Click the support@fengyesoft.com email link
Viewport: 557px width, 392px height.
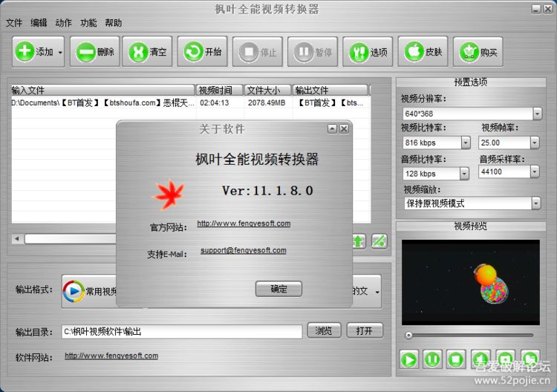pos(244,250)
